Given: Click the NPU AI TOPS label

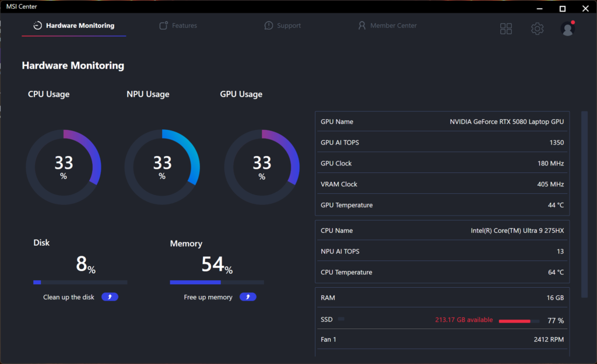Looking at the screenshot, I should [x=340, y=252].
